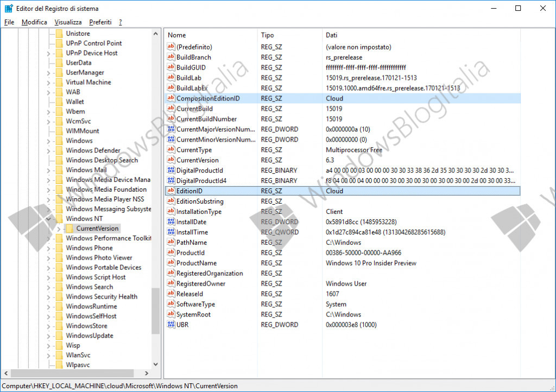This screenshot has width=556, height=392.
Task: Sort values by Dati column header
Action: pos(421,35)
